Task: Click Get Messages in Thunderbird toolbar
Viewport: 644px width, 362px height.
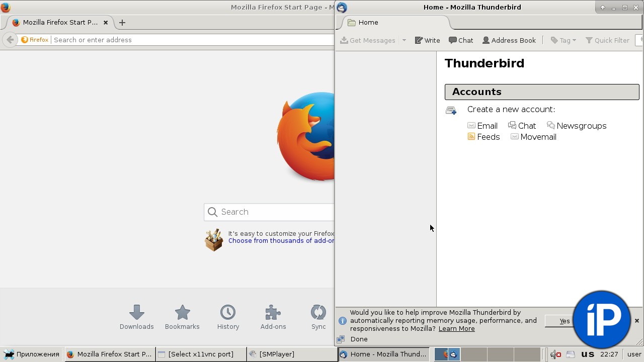Action: click(368, 40)
